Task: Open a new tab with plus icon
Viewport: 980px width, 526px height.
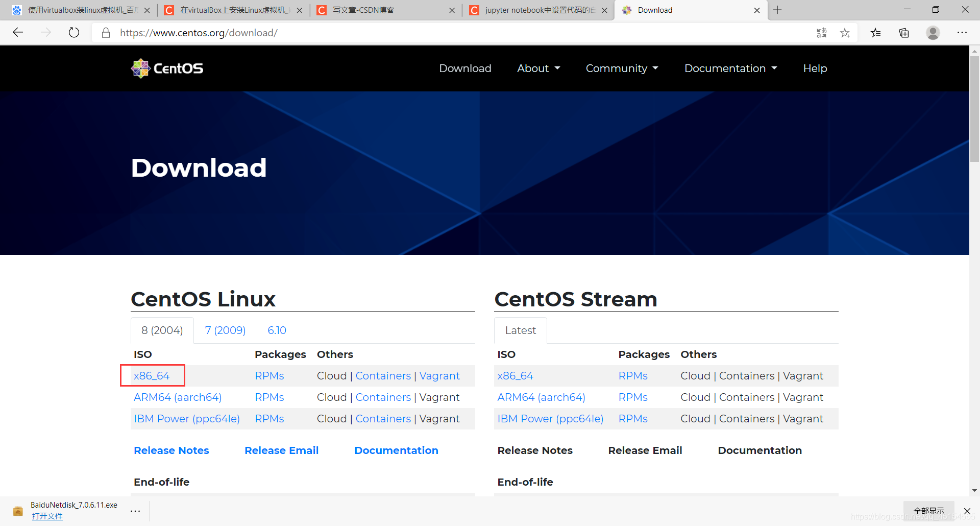Action: (777, 10)
